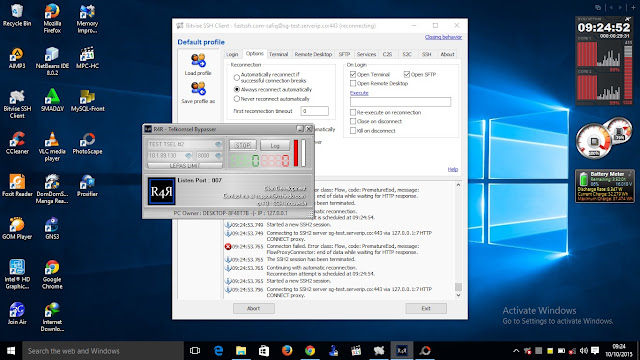The width and height of the screenshot is (640, 360).
Task: Switch to the Remote Desktop tab
Action: pos(313,54)
